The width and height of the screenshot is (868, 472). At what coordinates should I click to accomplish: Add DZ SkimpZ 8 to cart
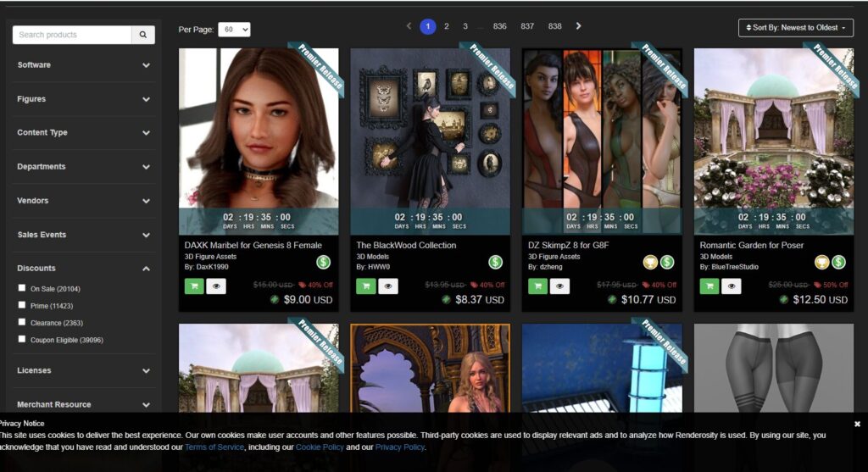point(537,286)
